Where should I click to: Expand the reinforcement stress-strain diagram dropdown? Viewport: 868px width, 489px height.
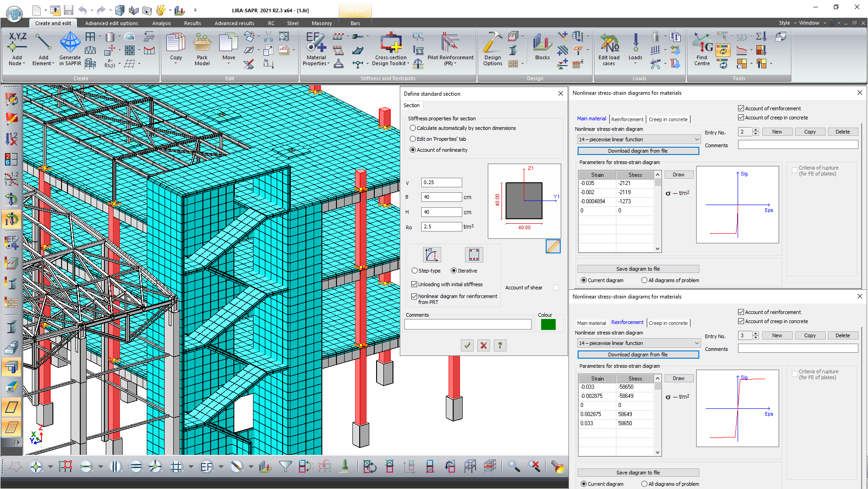coord(697,343)
